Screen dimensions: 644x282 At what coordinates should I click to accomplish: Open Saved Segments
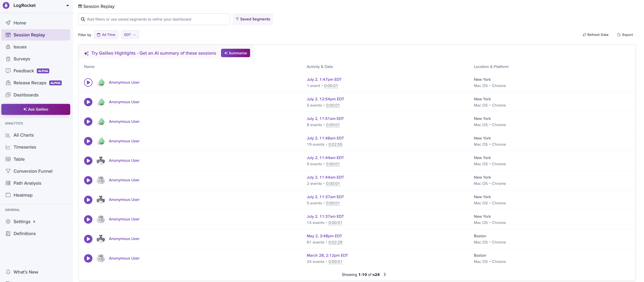[253, 19]
